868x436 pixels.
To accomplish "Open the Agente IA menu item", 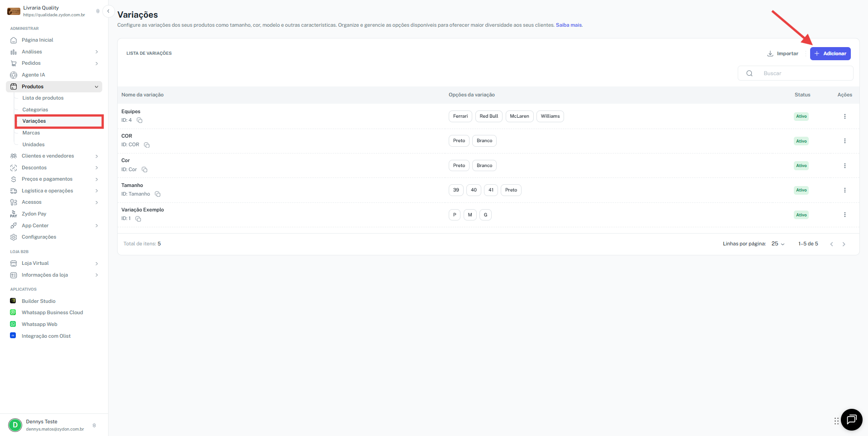I will (x=33, y=75).
